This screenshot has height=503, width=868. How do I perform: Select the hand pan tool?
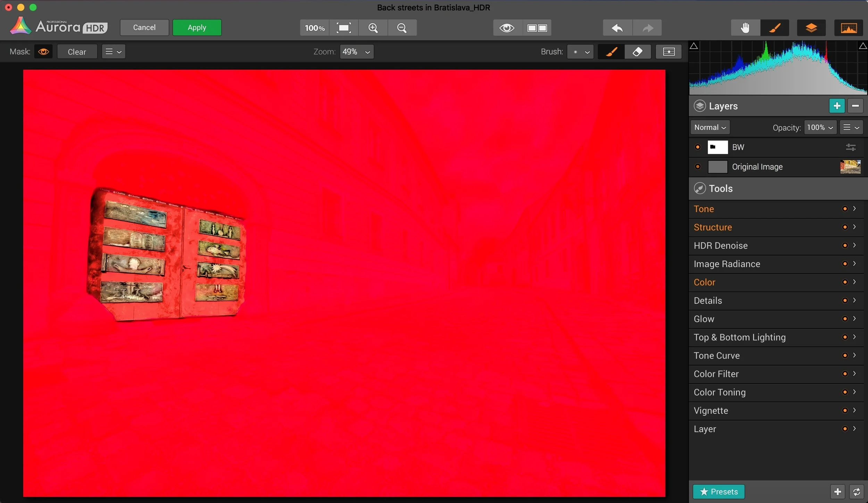coord(745,28)
